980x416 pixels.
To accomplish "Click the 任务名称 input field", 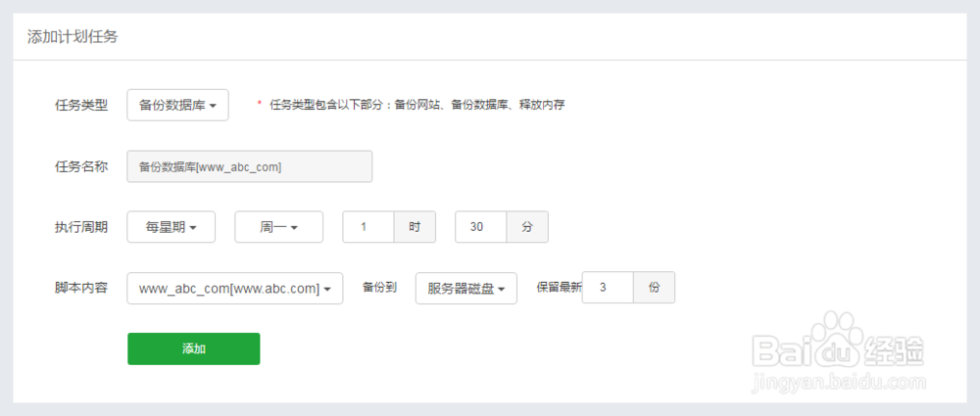I will (250, 166).
